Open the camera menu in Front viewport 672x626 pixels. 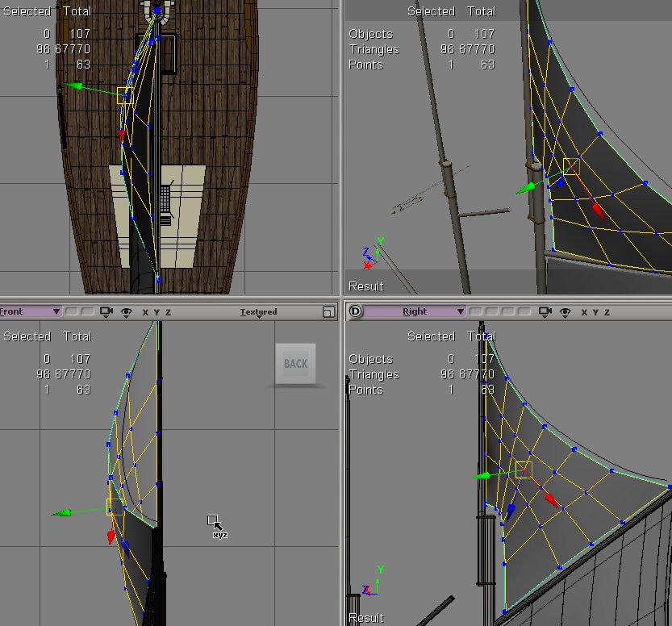[106, 312]
